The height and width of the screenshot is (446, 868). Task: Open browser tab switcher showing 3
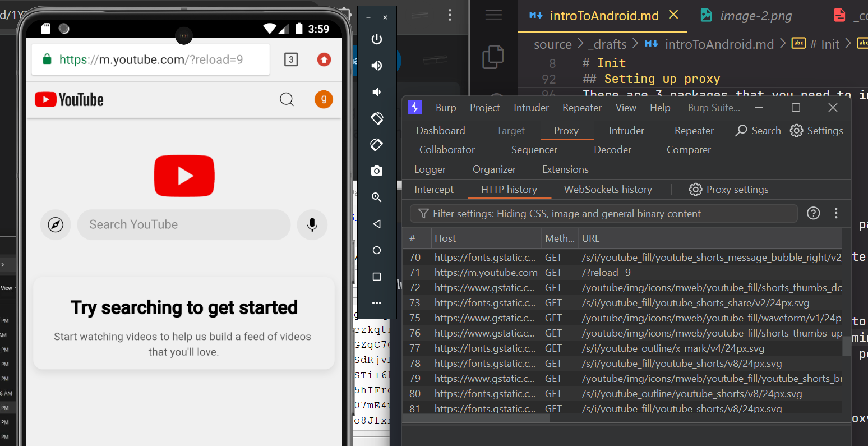(x=291, y=59)
